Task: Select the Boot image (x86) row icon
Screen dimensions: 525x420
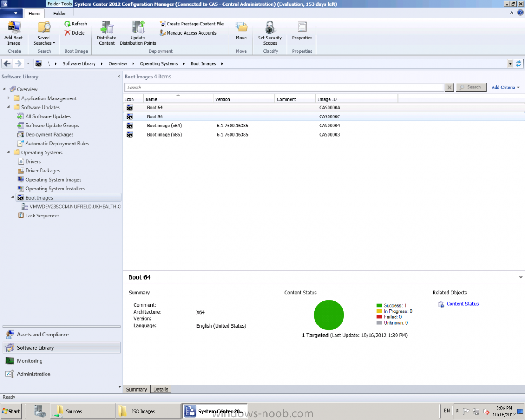Action: click(x=129, y=135)
